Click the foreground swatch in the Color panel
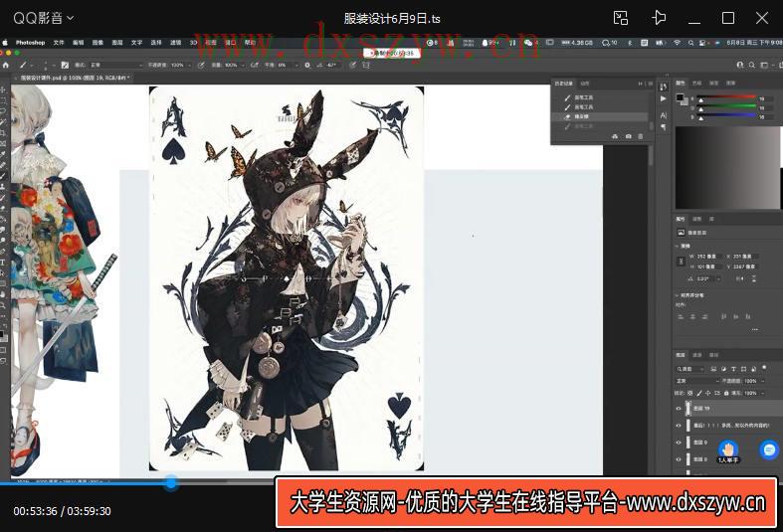This screenshot has height=532, width=783. (x=680, y=96)
